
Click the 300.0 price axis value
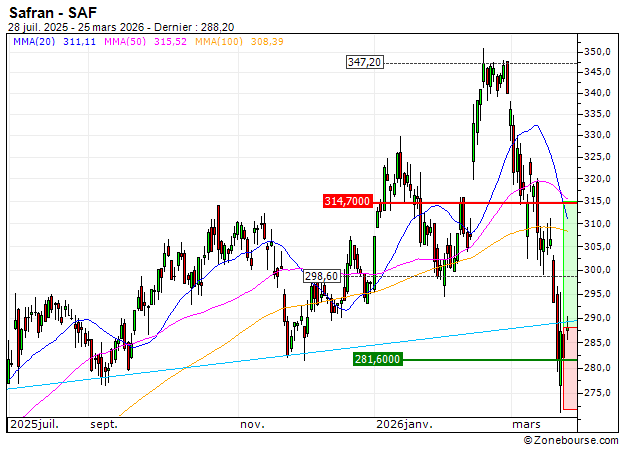[x=597, y=270]
